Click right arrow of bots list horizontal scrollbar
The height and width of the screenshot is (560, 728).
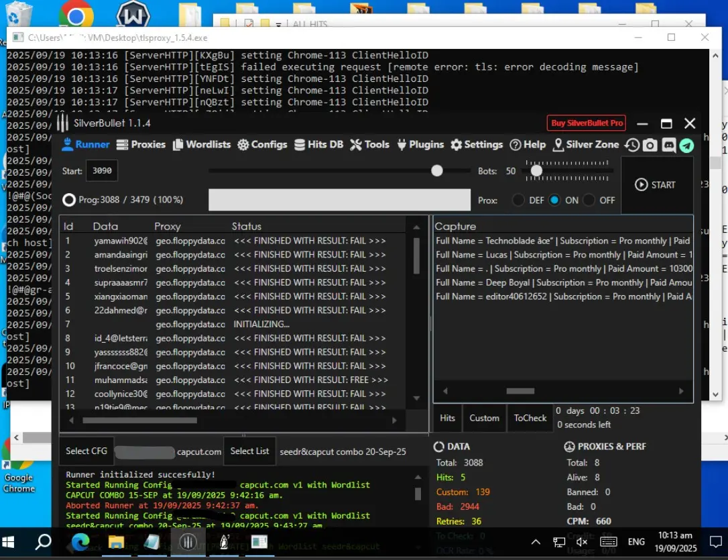point(394,421)
